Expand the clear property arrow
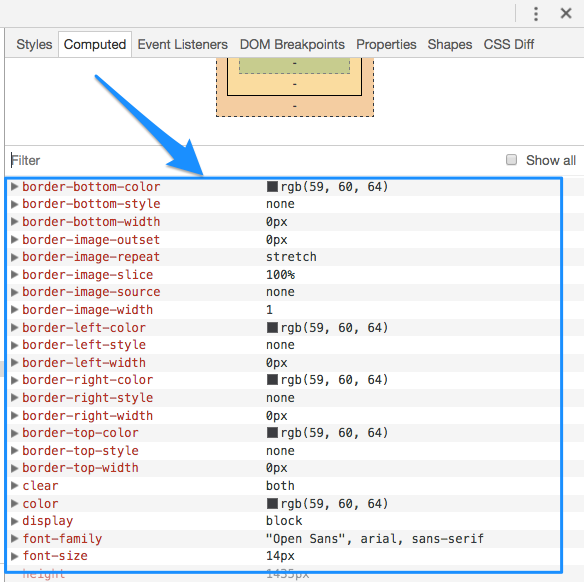Screen dimensions: 584x582 [x=14, y=486]
